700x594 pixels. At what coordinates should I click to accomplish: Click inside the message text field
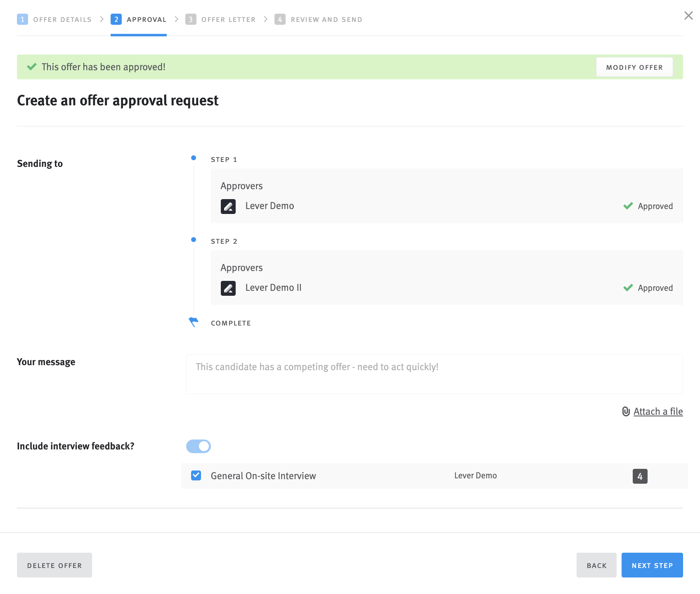[434, 374]
